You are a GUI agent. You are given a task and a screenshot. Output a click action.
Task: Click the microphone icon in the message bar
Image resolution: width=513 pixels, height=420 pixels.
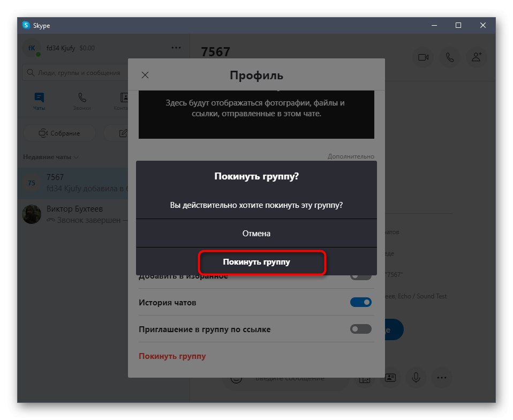416,378
